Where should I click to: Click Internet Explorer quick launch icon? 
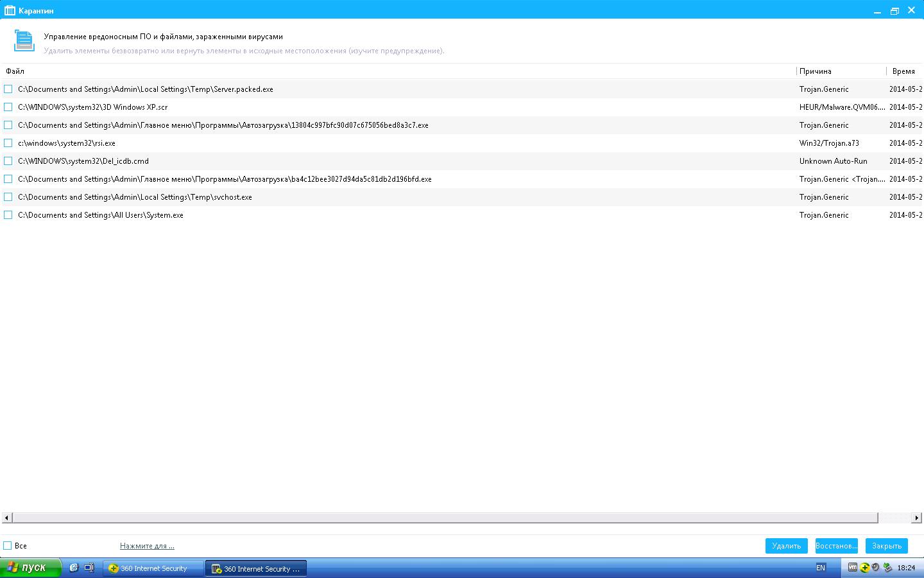[x=74, y=568]
